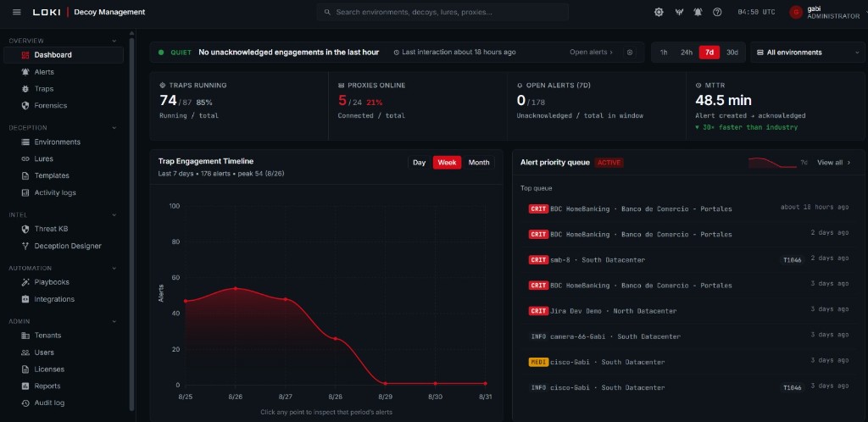Image resolution: width=868 pixels, height=422 pixels.
Task: Click the Reports chart icon
Action: click(25, 386)
